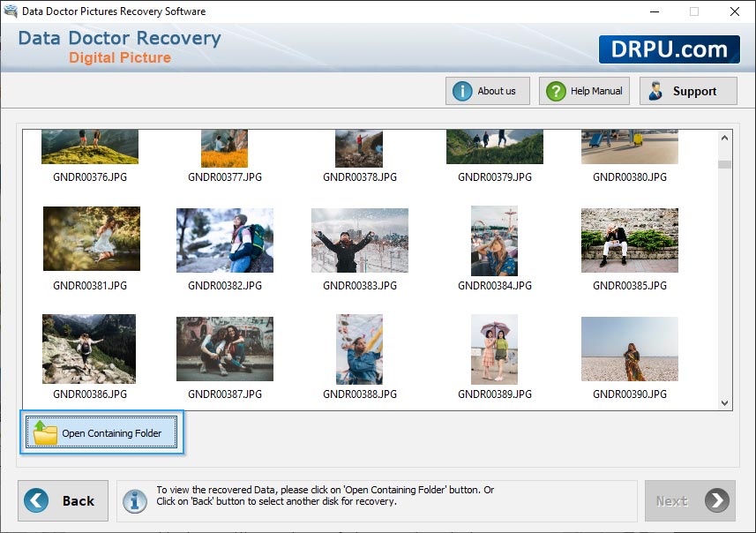Select GNDR00387.JPG graffiti friends thumbnail
756x533 pixels.
click(225, 349)
